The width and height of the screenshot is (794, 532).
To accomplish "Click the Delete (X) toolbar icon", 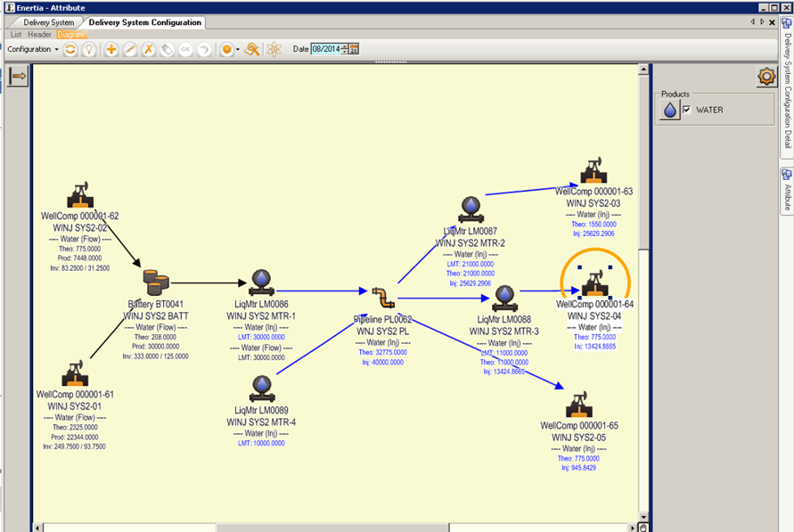I will click(x=147, y=49).
